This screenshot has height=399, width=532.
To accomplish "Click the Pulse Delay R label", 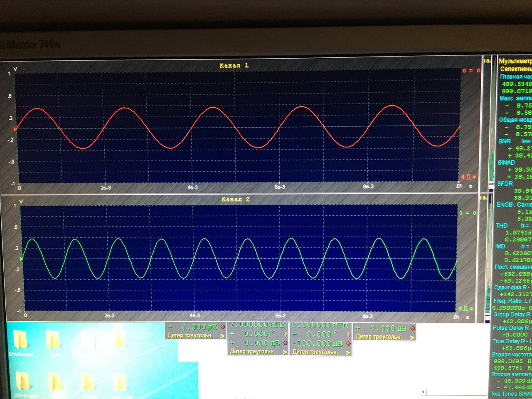I will coord(510,328).
